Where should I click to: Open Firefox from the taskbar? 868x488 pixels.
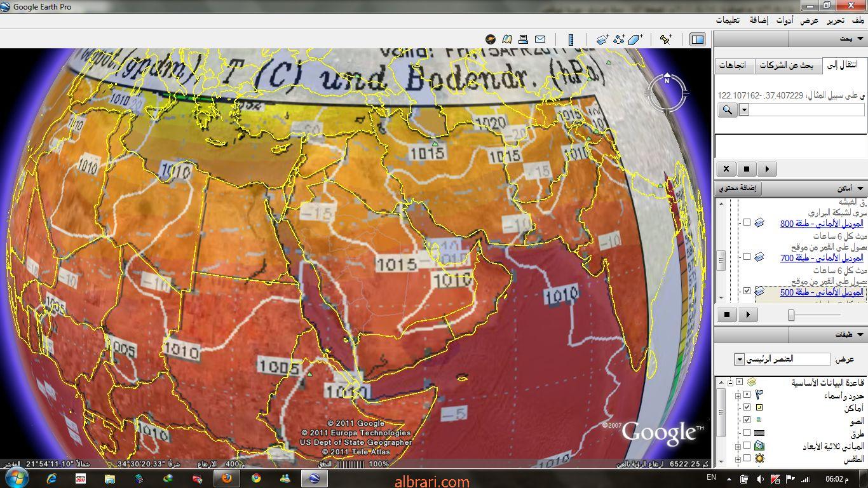226,478
